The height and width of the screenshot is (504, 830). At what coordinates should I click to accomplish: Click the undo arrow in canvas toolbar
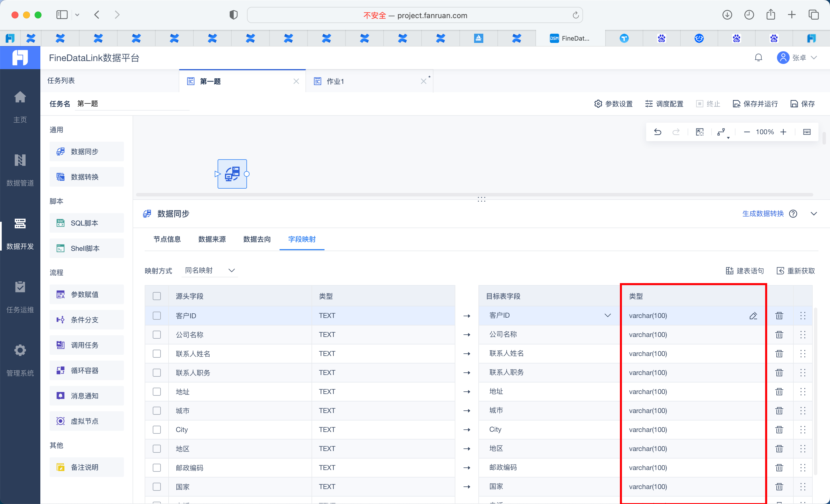tap(657, 132)
